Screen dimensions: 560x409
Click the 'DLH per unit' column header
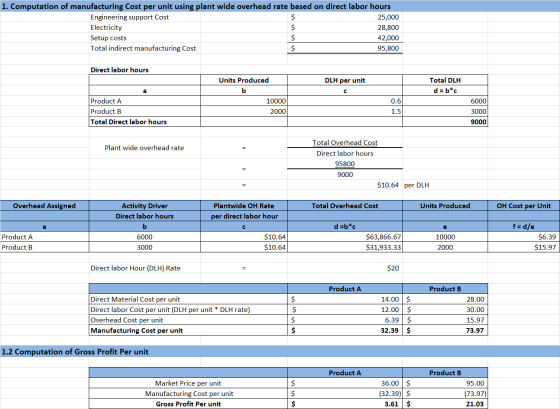pos(345,80)
